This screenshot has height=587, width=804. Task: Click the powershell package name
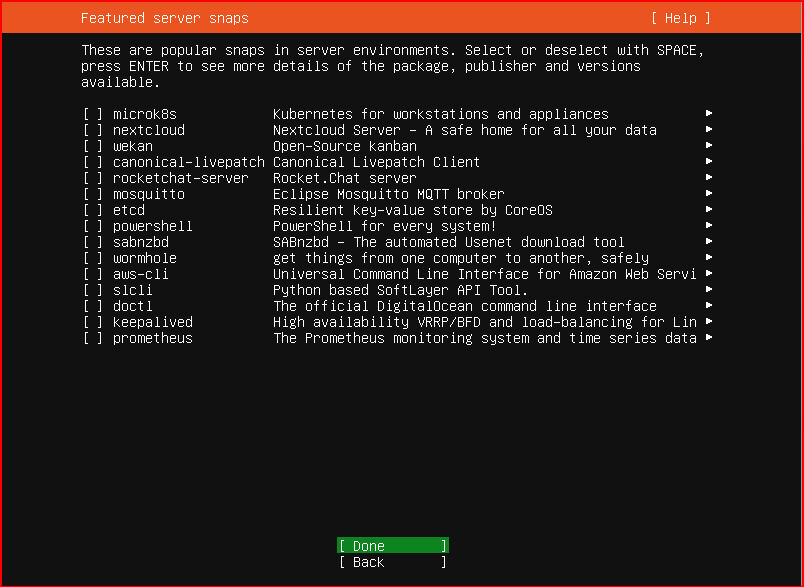(153, 226)
